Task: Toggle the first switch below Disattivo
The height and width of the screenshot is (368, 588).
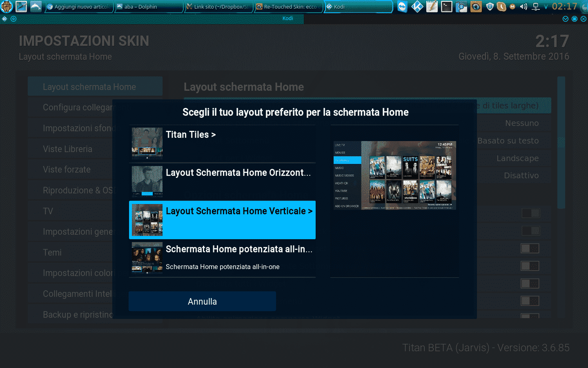Action: [530, 213]
